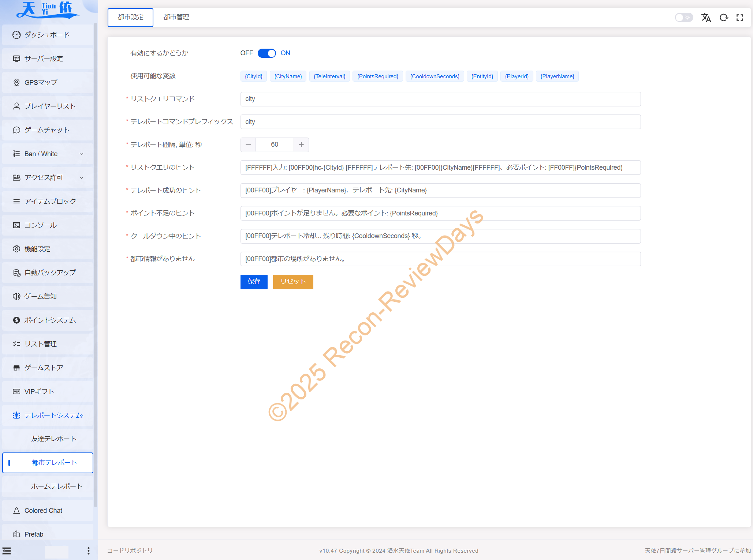The image size is (753, 560).
Task: Click the language translate icon
Action: pos(706,18)
